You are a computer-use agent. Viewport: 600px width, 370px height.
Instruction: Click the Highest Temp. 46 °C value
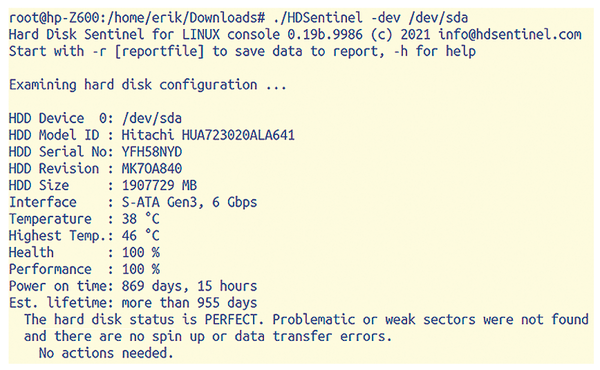click(x=140, y=236)
